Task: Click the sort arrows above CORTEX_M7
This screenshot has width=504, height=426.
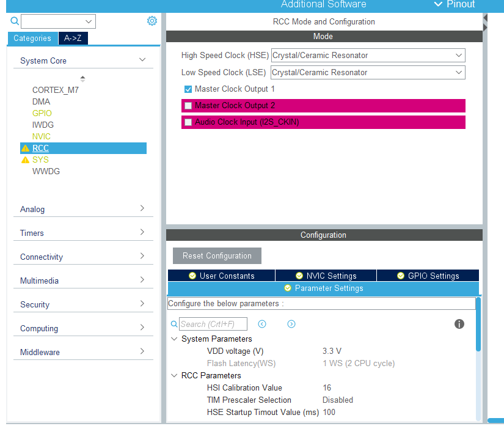Action: click(x=82, y=79)
